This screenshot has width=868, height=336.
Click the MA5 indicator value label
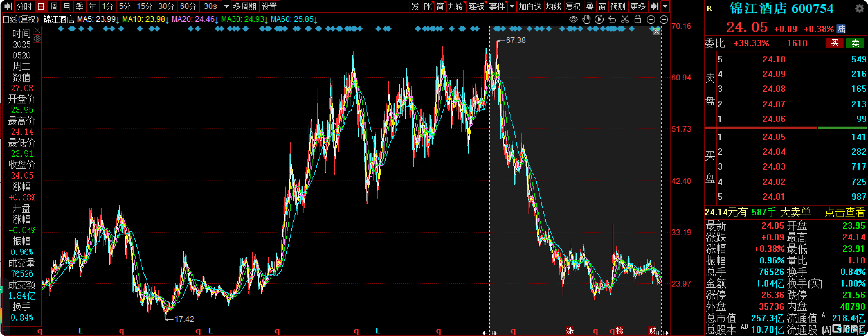[x=98, y=19]
